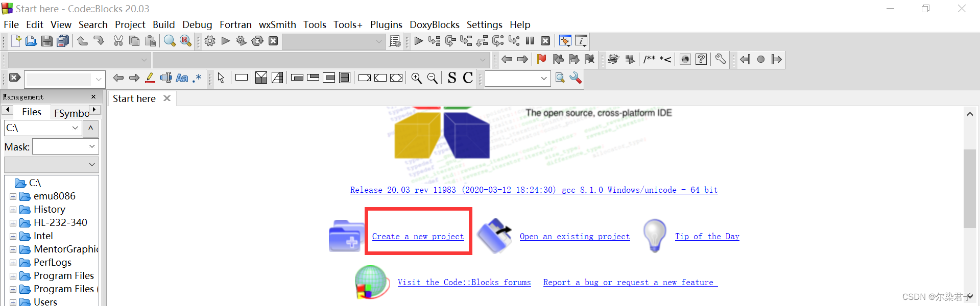Expand the PerfLogs folder node
Screen dimensions: 980x306
pos(13,263)
